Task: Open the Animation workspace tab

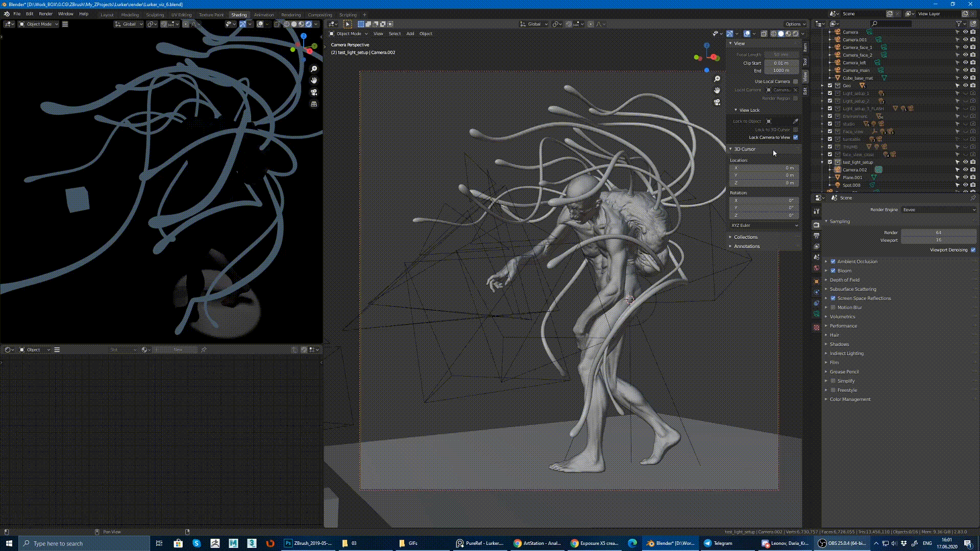Action: (x=263, y=15)
